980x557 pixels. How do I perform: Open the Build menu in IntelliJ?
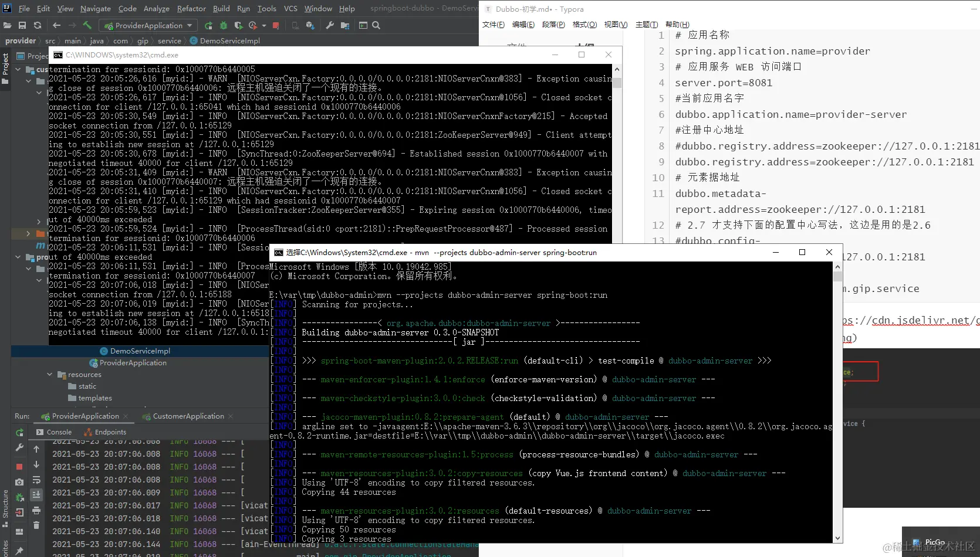coord(221,9)
